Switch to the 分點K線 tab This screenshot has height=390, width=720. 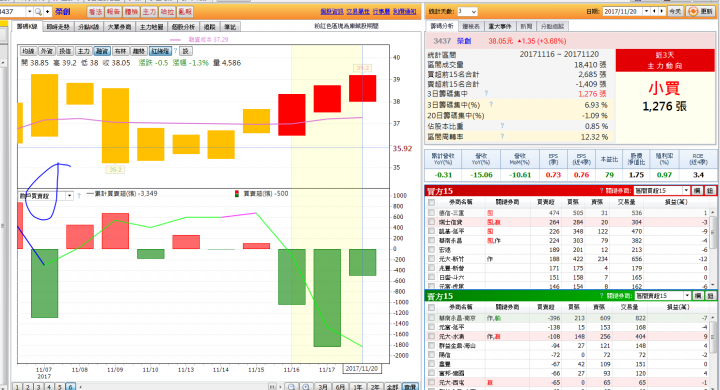[x=89, y=27]
